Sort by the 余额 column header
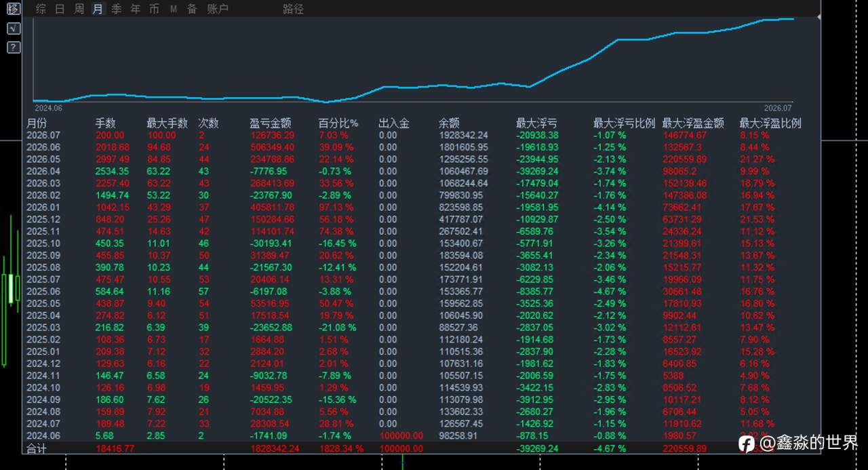 (449, 123)
